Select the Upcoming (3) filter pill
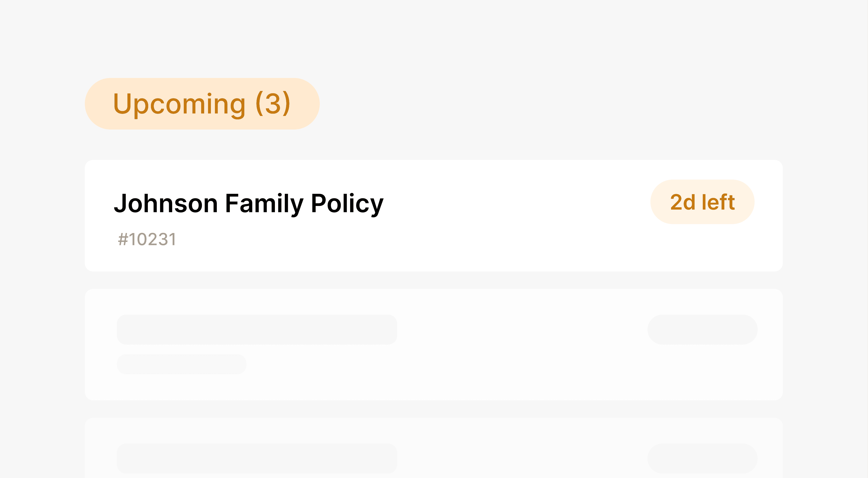The height and width of the screenshot is (478, 868). 202,104
